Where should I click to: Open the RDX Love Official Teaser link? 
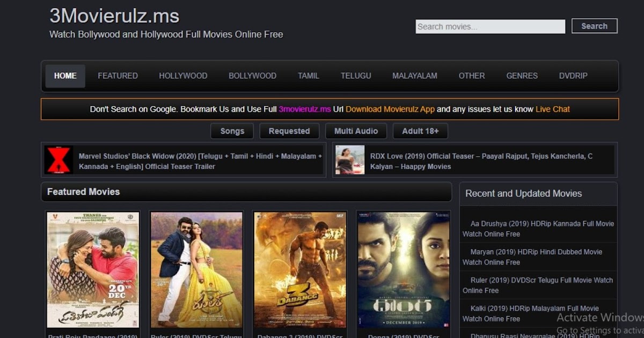point(481,161)
